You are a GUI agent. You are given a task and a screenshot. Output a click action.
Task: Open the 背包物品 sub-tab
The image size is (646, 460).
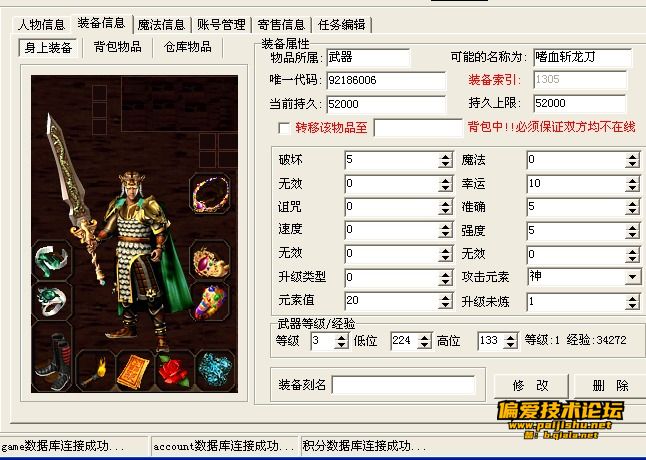(x=117, y=47)
